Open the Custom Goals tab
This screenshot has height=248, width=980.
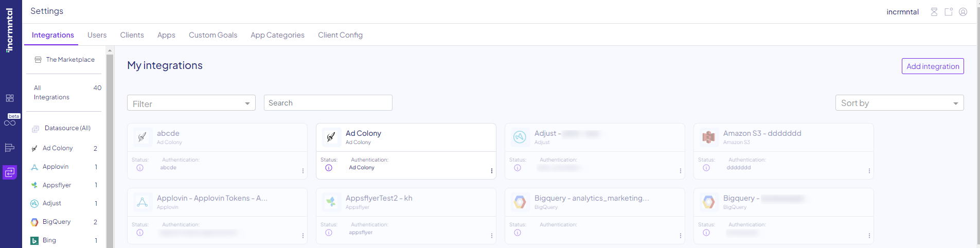point(212,35)
